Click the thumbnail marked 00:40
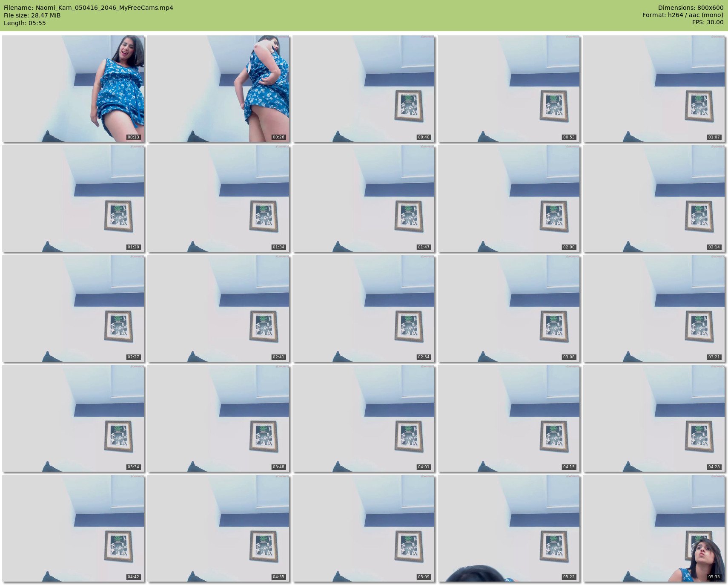The image size is (728, 585). pos(364,89)
